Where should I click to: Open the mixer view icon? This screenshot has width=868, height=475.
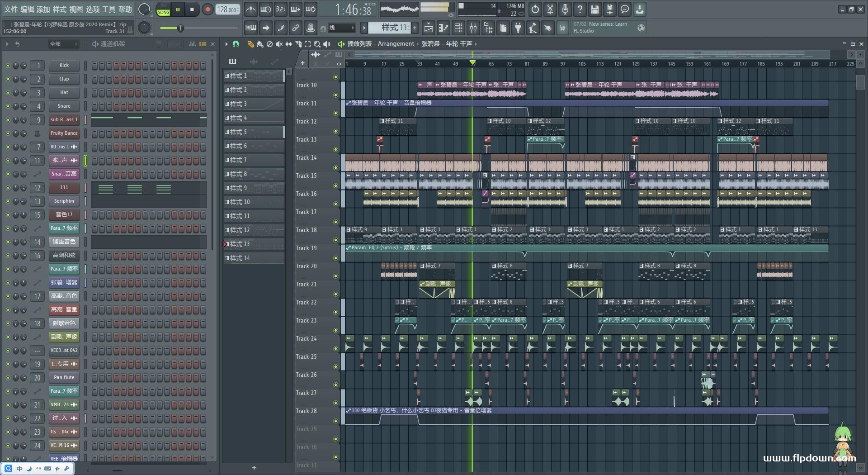tap(473, 28)
